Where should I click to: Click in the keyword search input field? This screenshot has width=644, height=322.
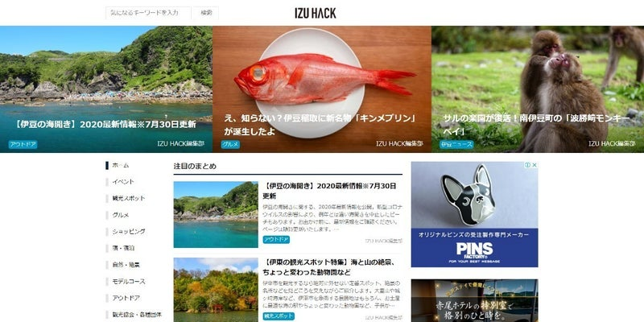click(x=148, y=13)
